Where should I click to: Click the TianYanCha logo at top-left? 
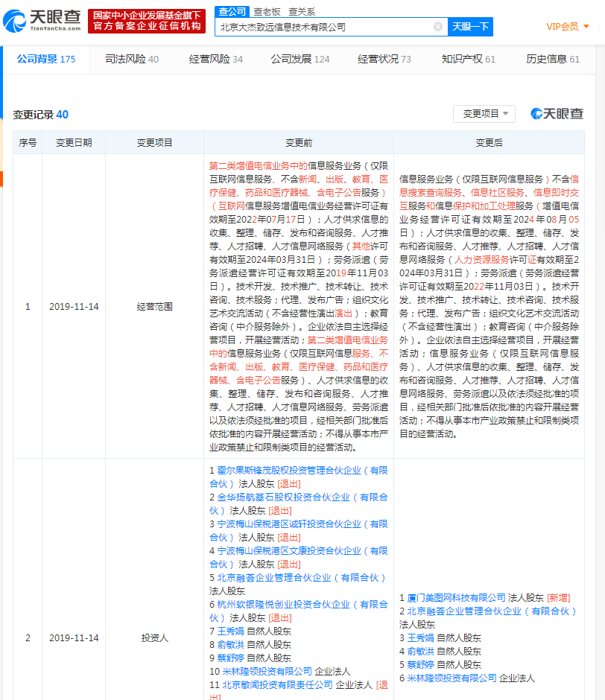tap(42, 21)
